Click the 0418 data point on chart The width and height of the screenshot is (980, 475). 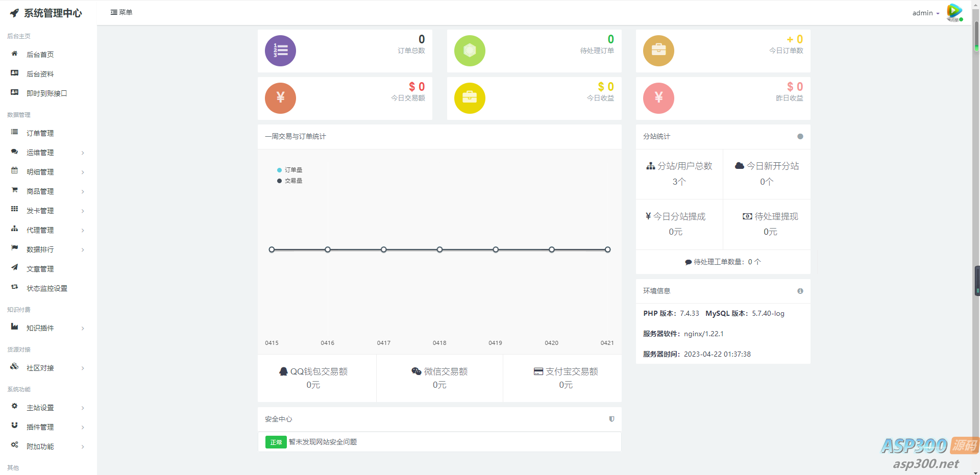(439, 249)
